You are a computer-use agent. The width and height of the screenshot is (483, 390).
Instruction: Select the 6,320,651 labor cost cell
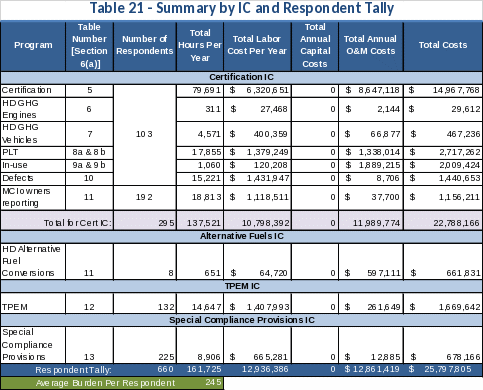coord(257,90)
